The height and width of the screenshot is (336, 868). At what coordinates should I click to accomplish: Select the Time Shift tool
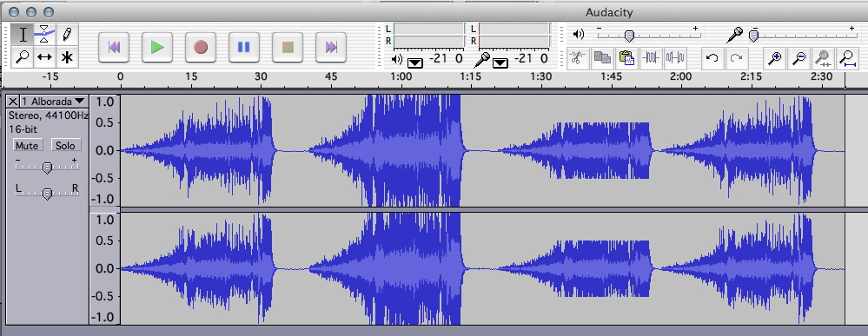(44, 57)
